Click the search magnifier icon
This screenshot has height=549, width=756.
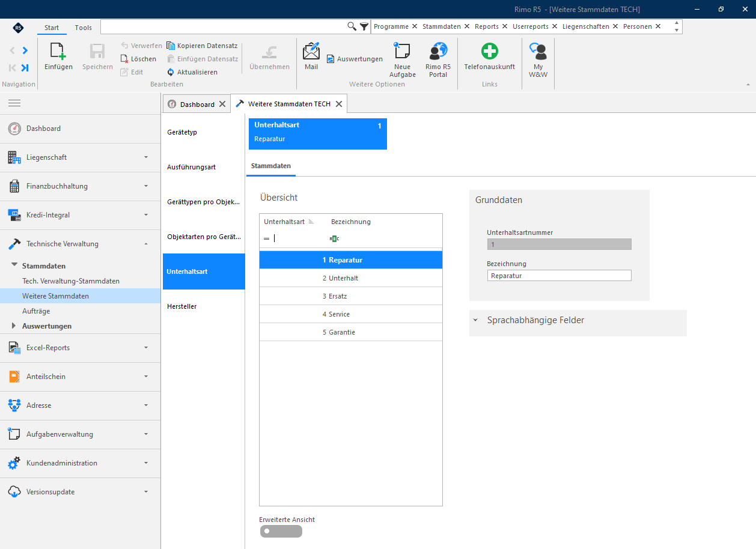coord(352,26)
